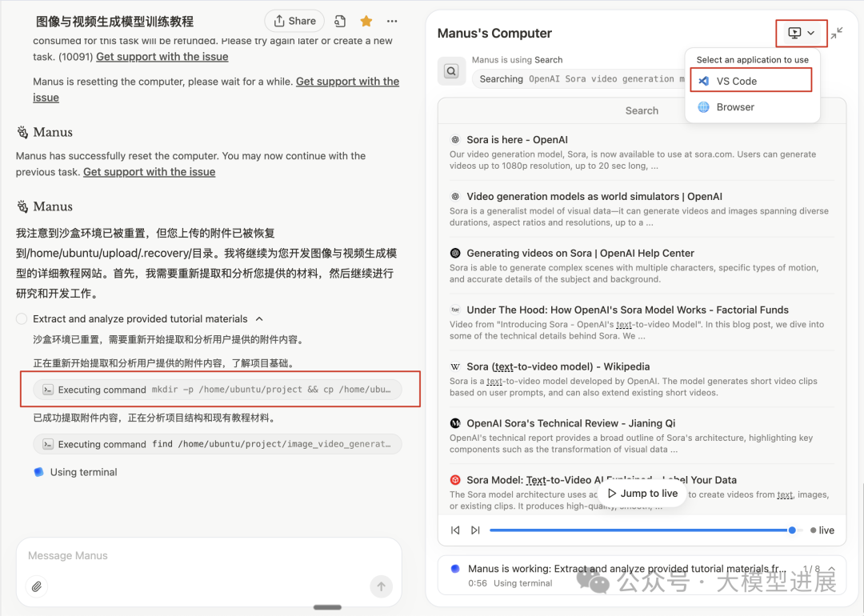The height and width of the screenshot is (616, 864).
Task: Click the OpenAI favicon beside 'Sora is here'
Action: pyautogui.click(x=455, y=139)
